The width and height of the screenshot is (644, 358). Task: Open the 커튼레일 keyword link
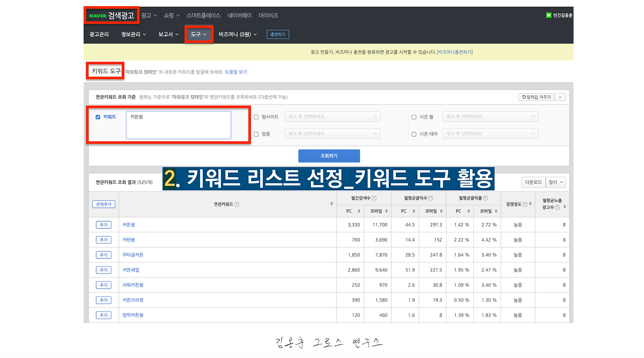(x=130, y=270)
